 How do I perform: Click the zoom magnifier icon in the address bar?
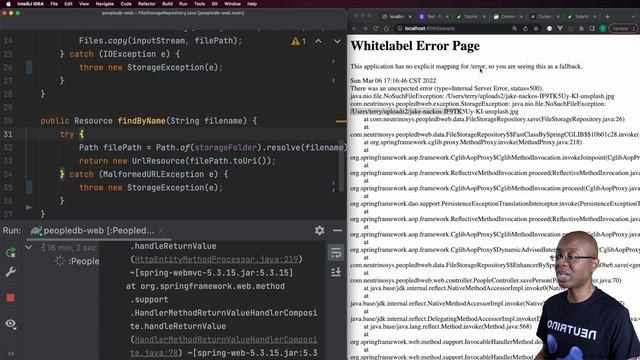514,29
